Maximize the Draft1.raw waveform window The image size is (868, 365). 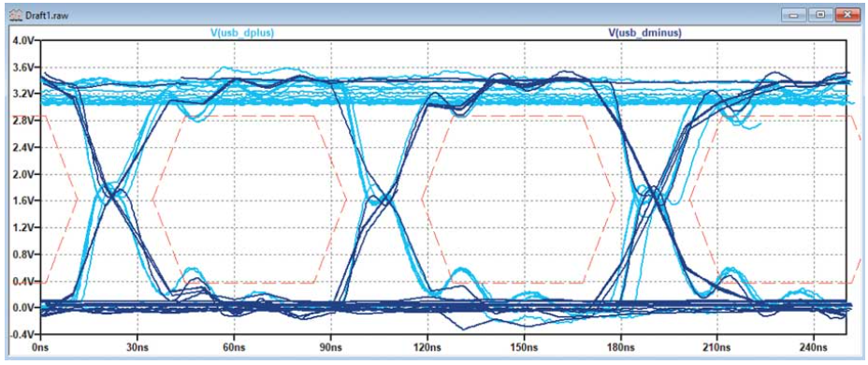click(821, 14)
